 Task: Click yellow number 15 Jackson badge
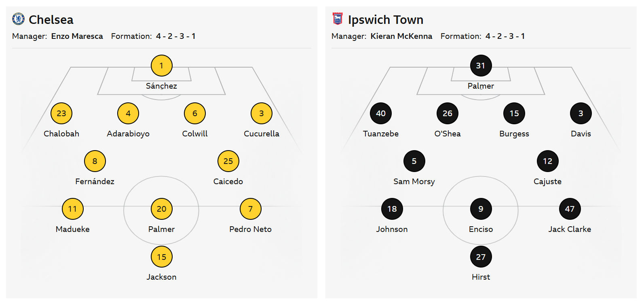tap(162, 257)
